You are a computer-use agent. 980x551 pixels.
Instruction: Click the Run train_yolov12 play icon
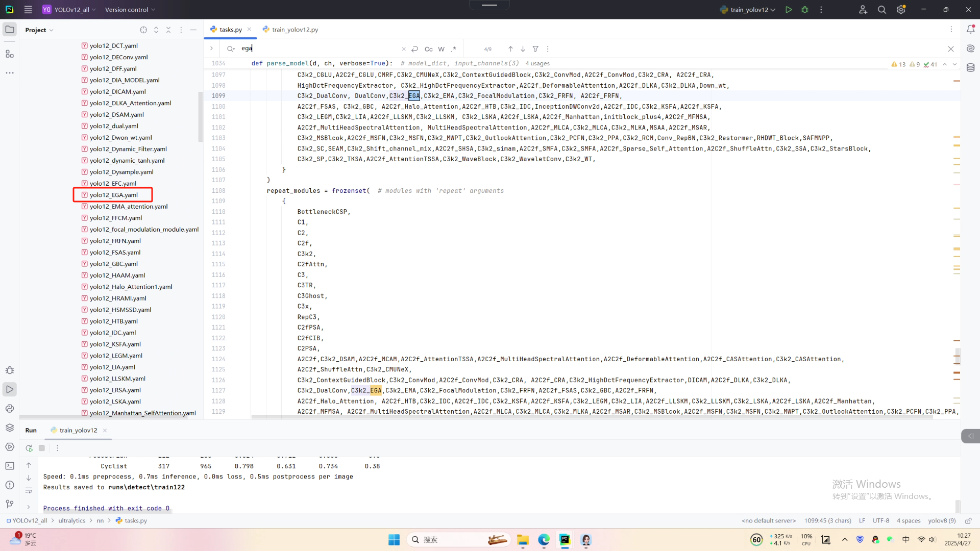(789, 10)
